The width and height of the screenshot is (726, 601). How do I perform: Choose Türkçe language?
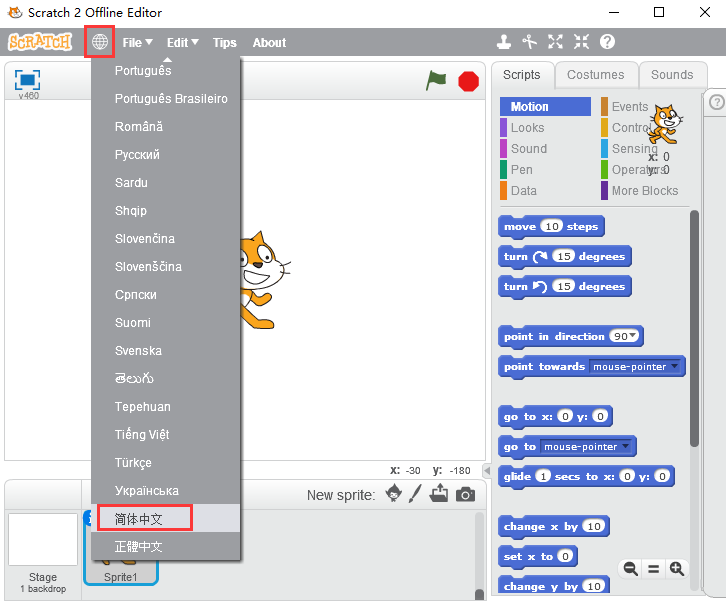click(x=165, y=463)
